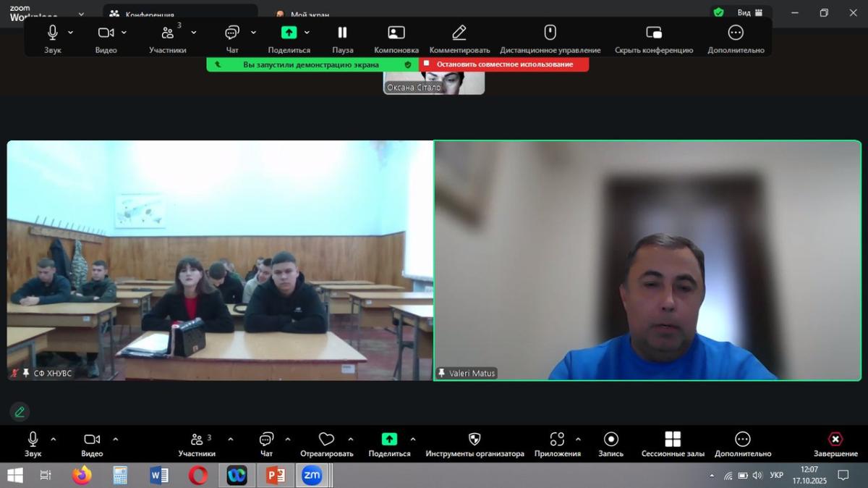868x488 pixels.
Task: Click the green pencil annotate icon
Action: (x=20, y=411)
